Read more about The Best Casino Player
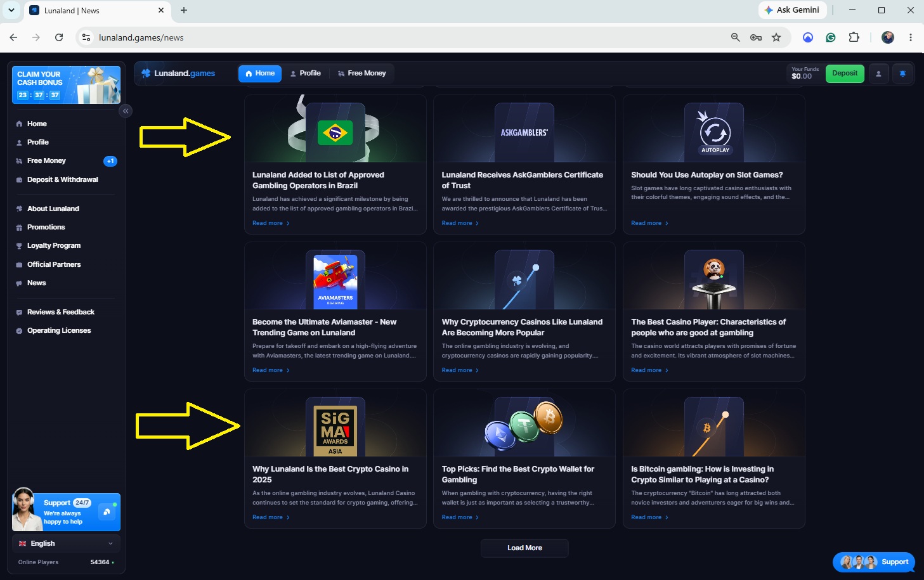Screen dimensions: 924x580 649,370
